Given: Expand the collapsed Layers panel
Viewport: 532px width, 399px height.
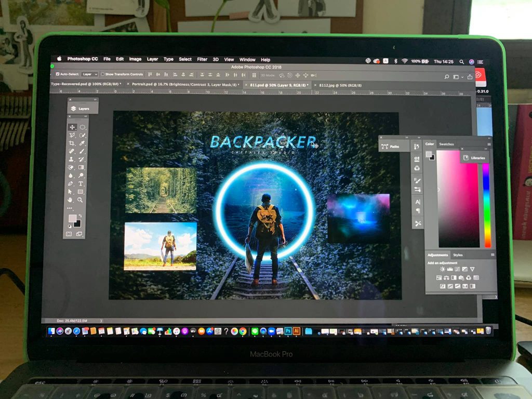Looking at the screenshot, I should click(81, 109).
